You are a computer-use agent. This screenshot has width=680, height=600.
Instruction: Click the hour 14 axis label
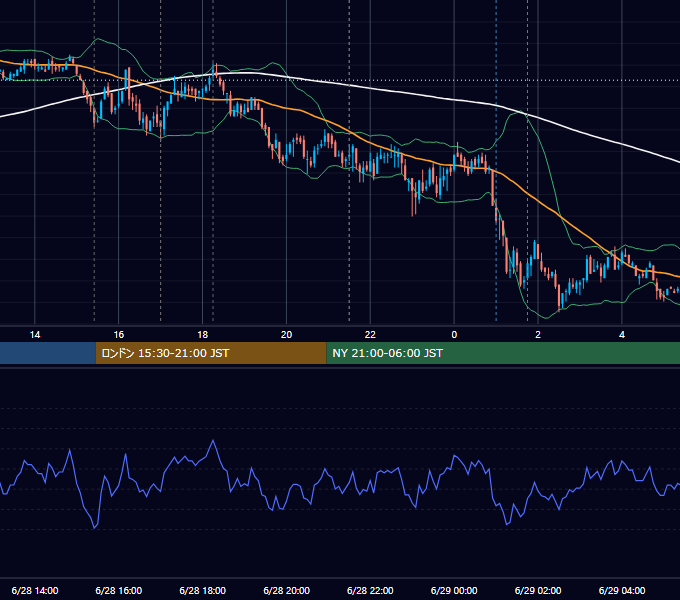coord(35,335)
